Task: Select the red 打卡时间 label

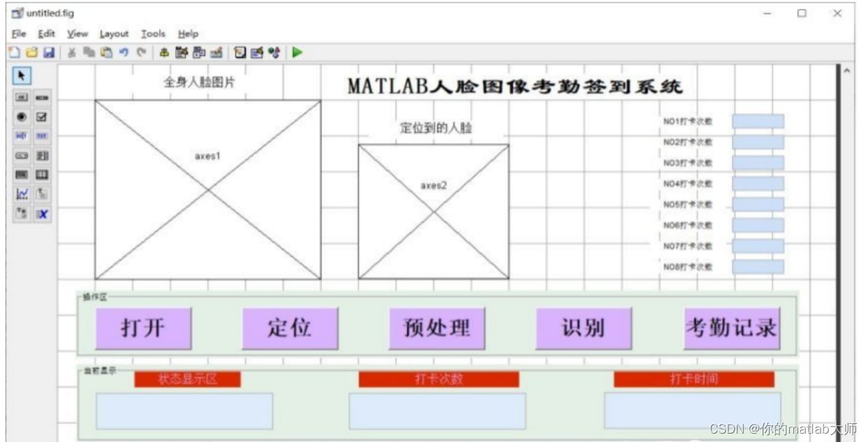Action: tap(694, 379)
